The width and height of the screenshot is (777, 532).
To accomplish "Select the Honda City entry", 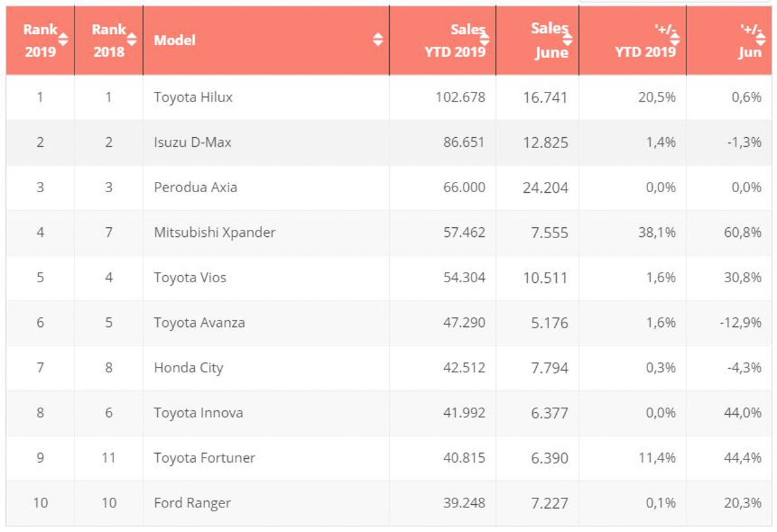I will (188, 368).
